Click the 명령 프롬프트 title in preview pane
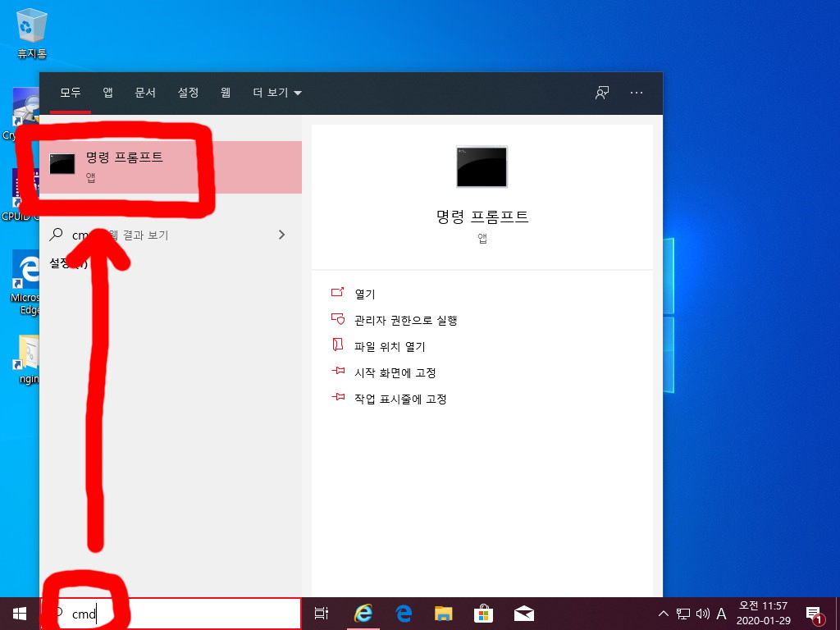This screenshot has height=630, width=840. tap(482, 217)
